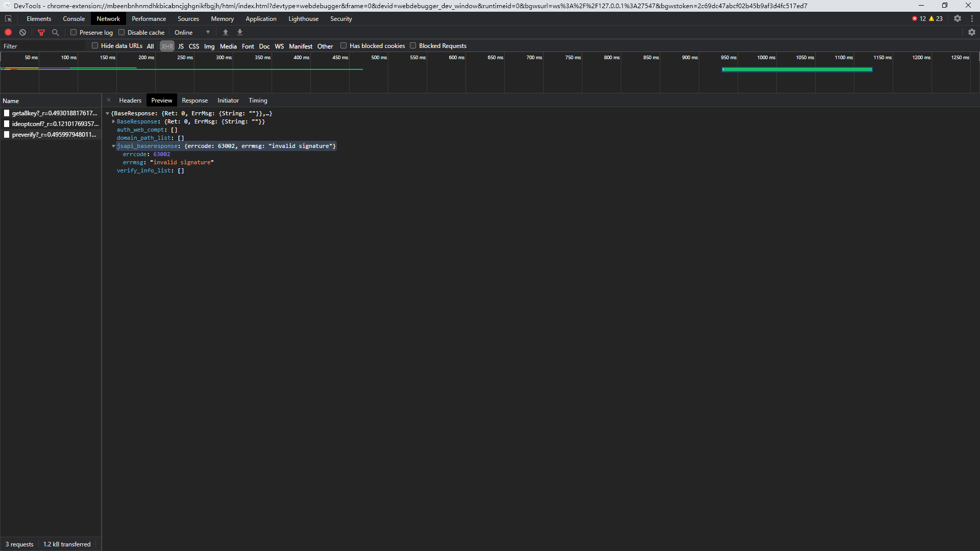Click the import HAR upload arrow
The image size is (980, 551).
click(226, 32)
